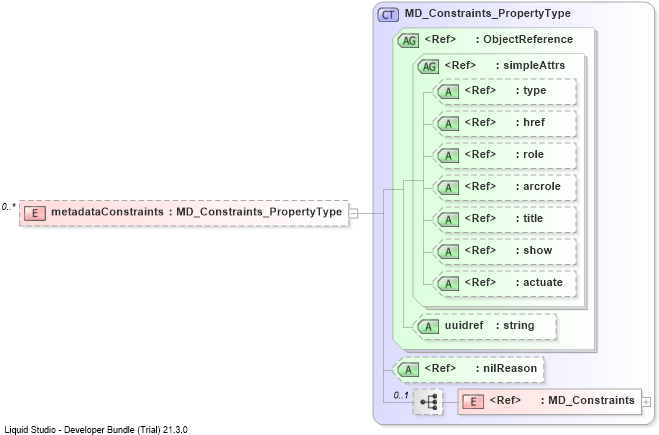The width and height of the screenshot is (659, 435).
Task: Select the ': simpleAttrs' label
Action: (x=530, y=65)
